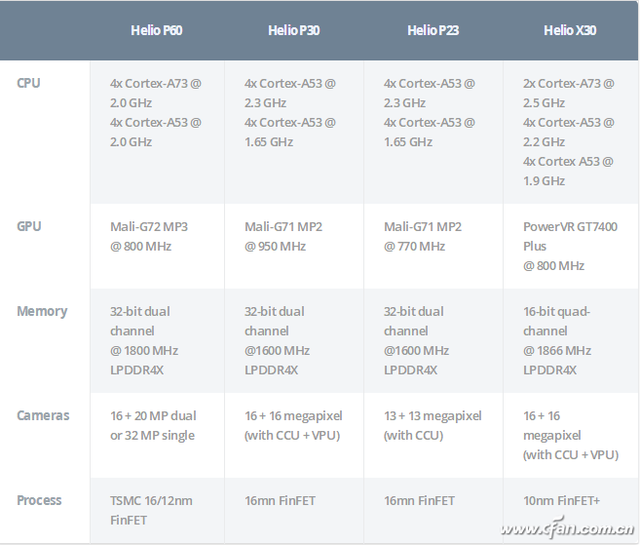Click the 16 + 20 MP dual cameras cell
640x545 pixels.
point(157,435)
